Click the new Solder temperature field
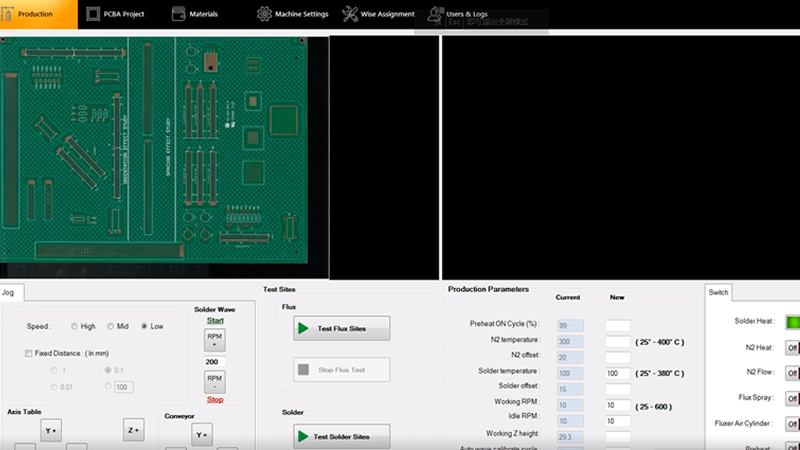800x450 pixels. tap(617, 373)
